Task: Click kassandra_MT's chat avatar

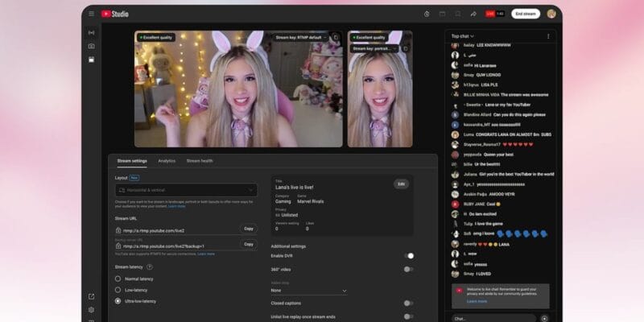Action: 455,125
